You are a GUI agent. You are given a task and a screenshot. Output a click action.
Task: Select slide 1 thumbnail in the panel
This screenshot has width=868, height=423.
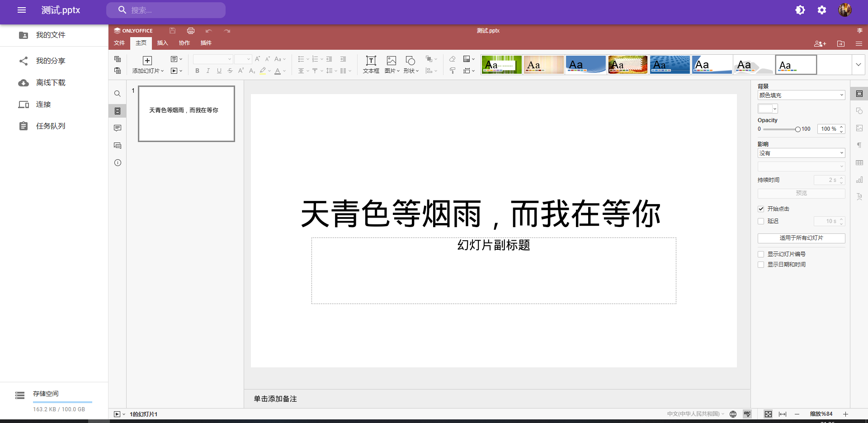click(186, 114)
